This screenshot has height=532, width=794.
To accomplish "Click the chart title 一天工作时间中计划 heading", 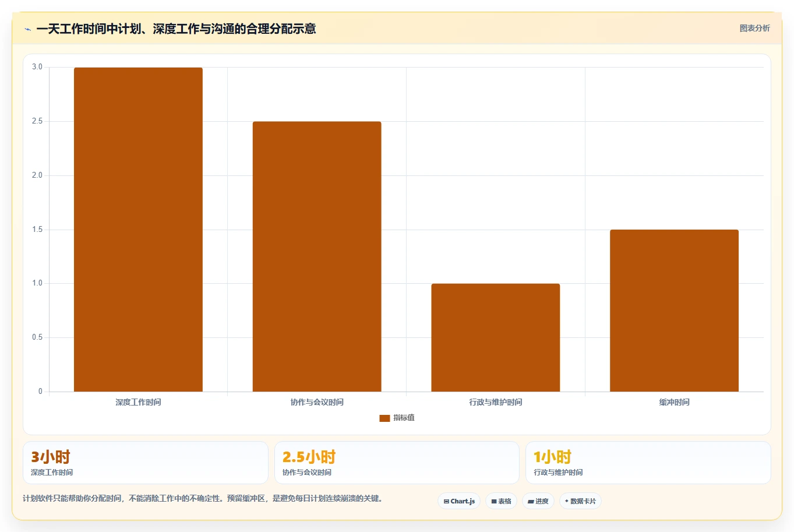I will (x=176, y=29).
